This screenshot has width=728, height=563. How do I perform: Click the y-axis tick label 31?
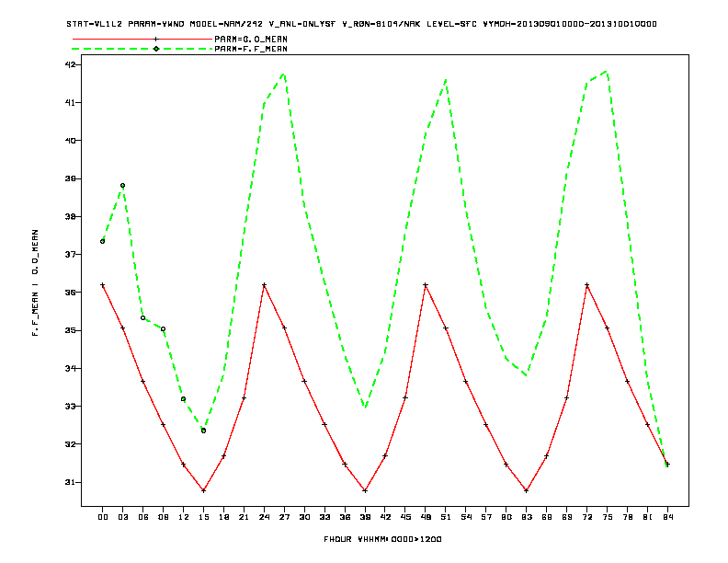[x=70, y=482]
